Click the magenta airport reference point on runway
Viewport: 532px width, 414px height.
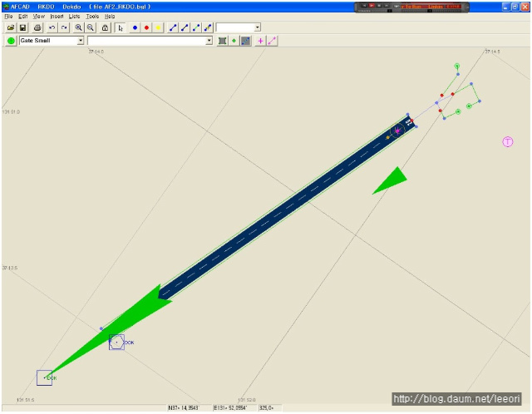pyautogui.click(x=397, y=131)
